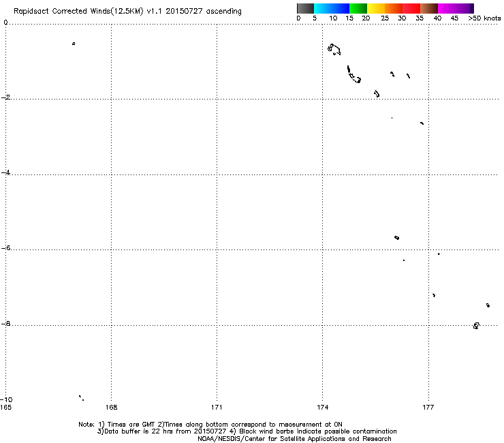Viewport: 504px width, 443px height.
Task: Click the '45' label under the color scale
Action: pos(454,18)
